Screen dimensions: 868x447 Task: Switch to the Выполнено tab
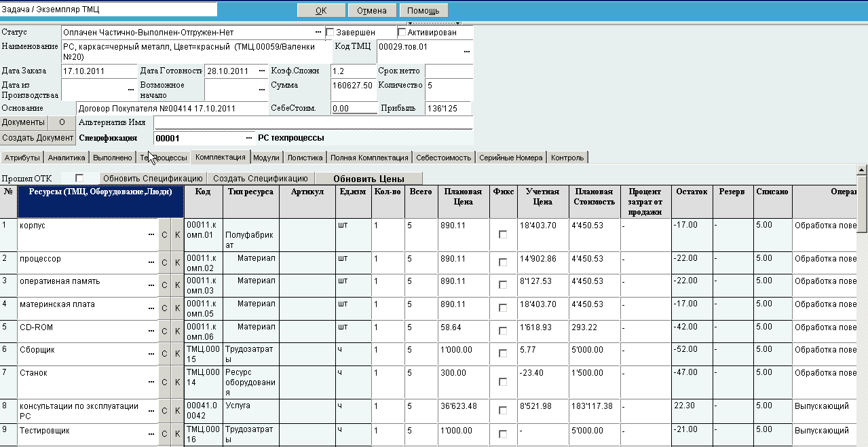(x=112, y=158)
